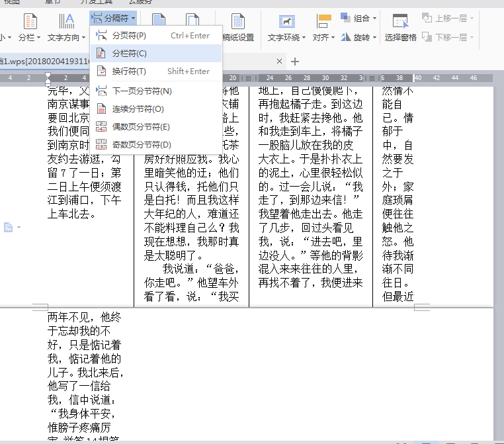Open the 选择窗格 selection pane
Viewport: 504px width, 444px height.
tap(401, 38)
